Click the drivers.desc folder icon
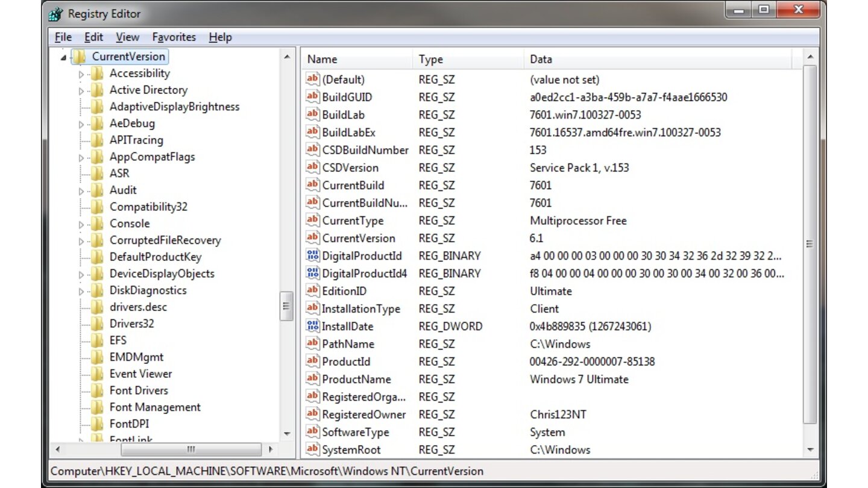The width and height of the screenshot is (868, 488). pyautogui.click(x=97, y=307)
